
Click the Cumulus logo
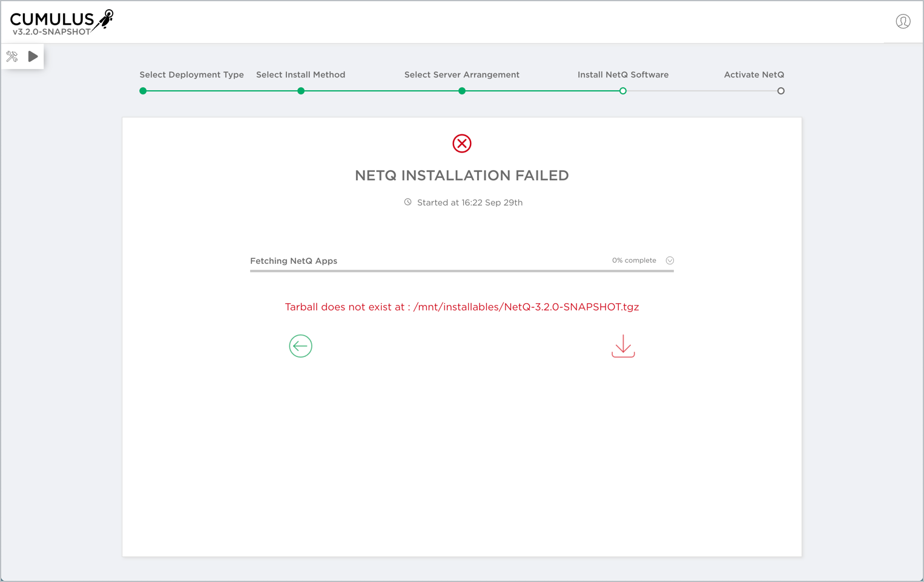(x=61, y=22)
